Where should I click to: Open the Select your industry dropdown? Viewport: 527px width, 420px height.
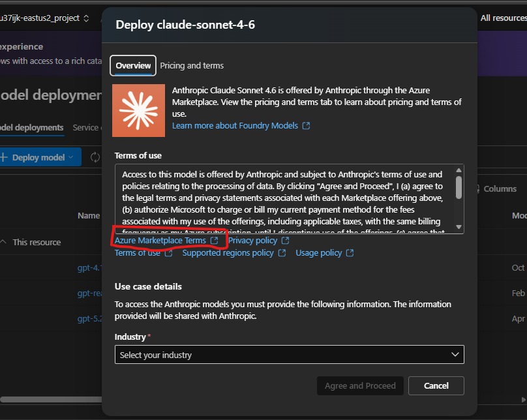point(290,355)
